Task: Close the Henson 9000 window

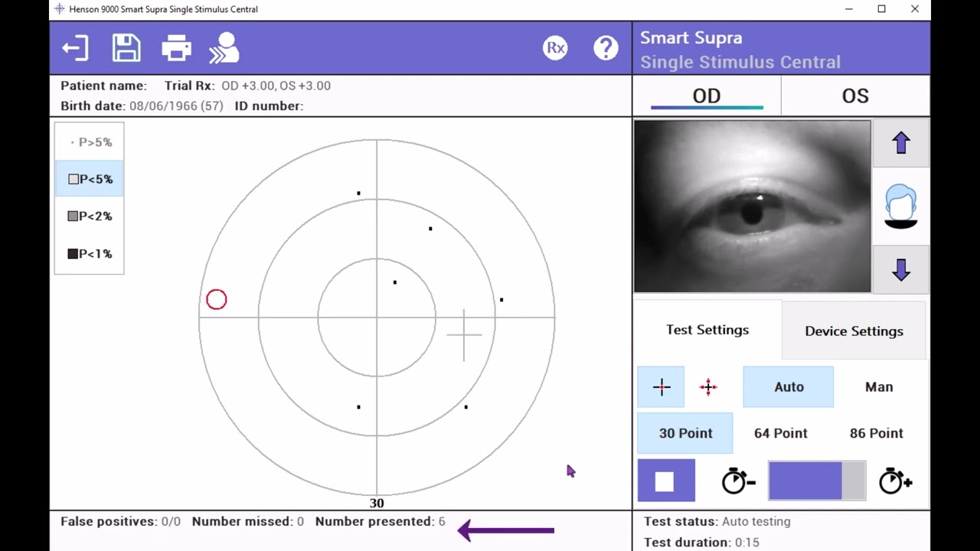Action: (x=915, y=9)
